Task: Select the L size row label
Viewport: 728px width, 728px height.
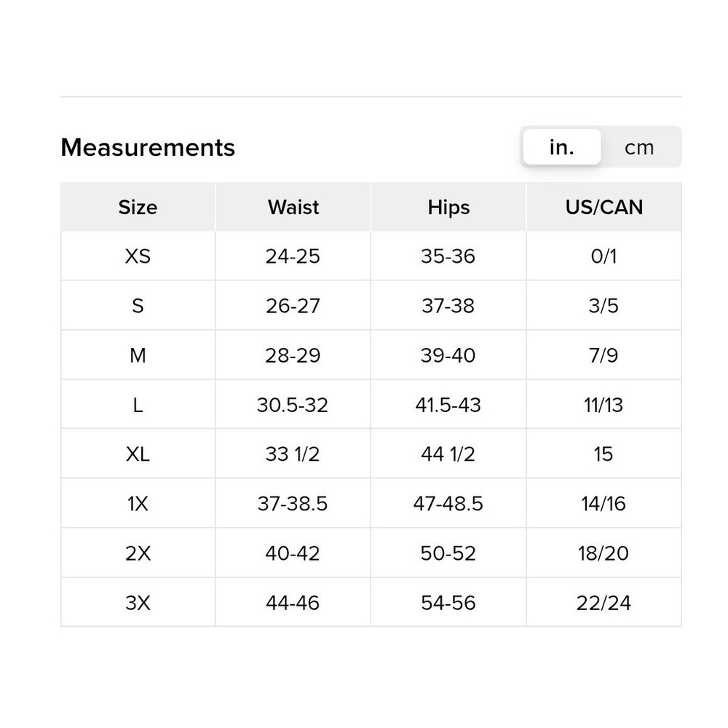Action: [138, 405]
